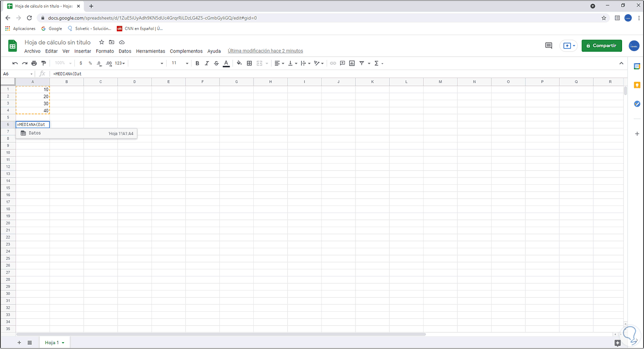Open the Formato menu
This screenshot has width=644, height=349.
coord(105,51)
